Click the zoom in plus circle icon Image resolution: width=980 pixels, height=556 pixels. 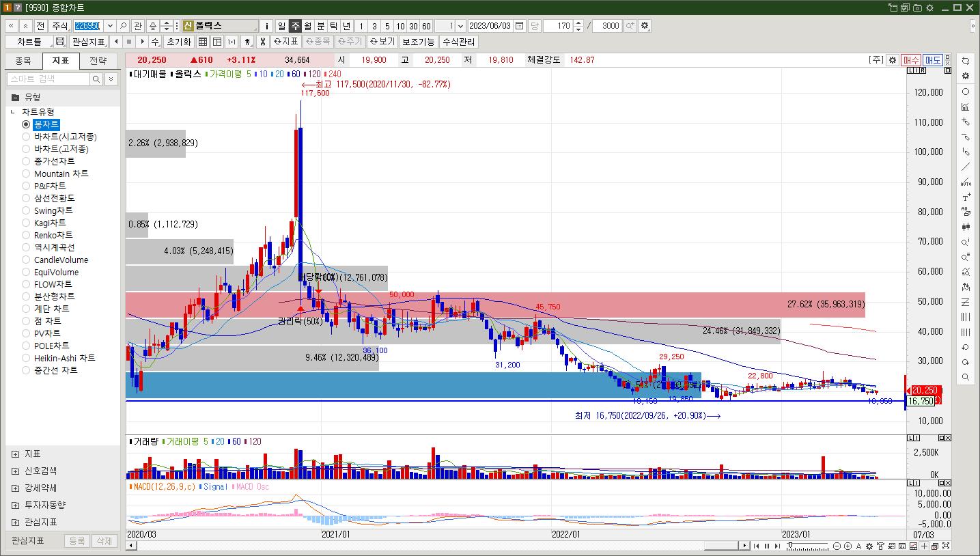pyautogui.click(x=848, y=546)
